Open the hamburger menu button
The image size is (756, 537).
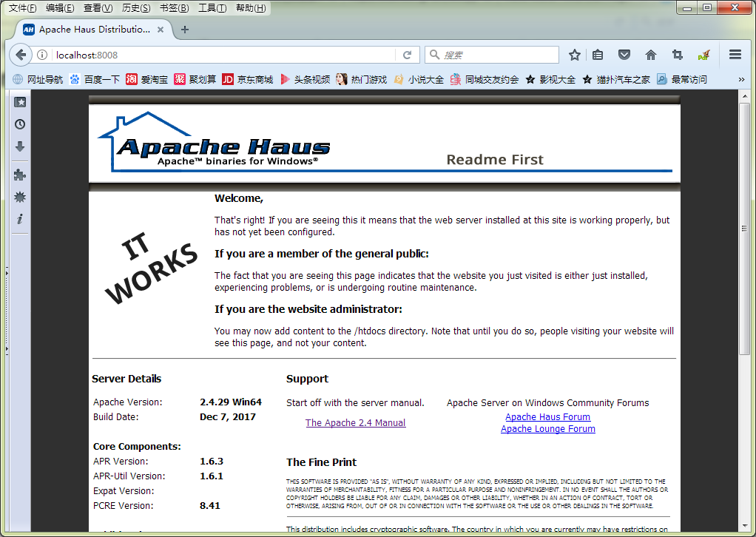[x=735, y=55]
